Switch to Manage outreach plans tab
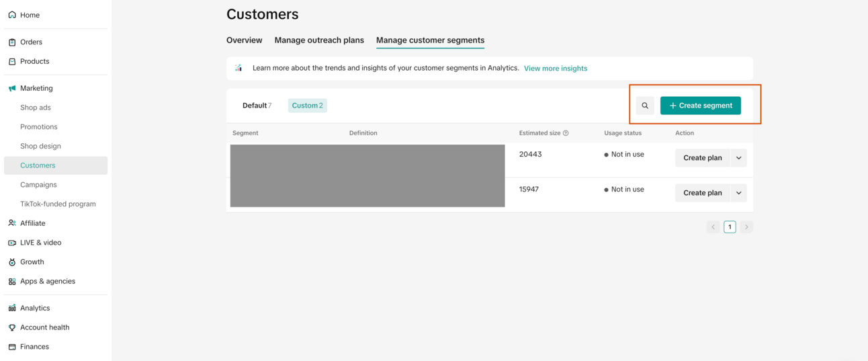The image size is (868, 361). click(x=319, y=40)
